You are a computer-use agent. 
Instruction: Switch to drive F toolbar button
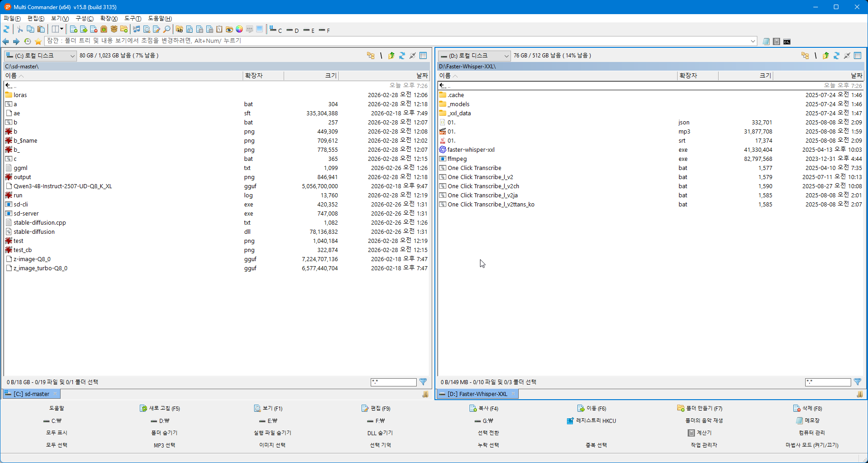click(x=324, y=30)
